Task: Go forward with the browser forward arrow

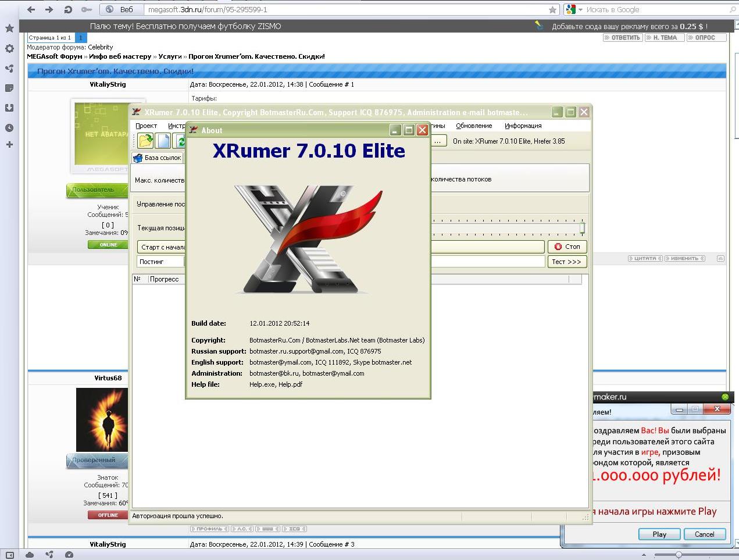Action: coord(49,9)
